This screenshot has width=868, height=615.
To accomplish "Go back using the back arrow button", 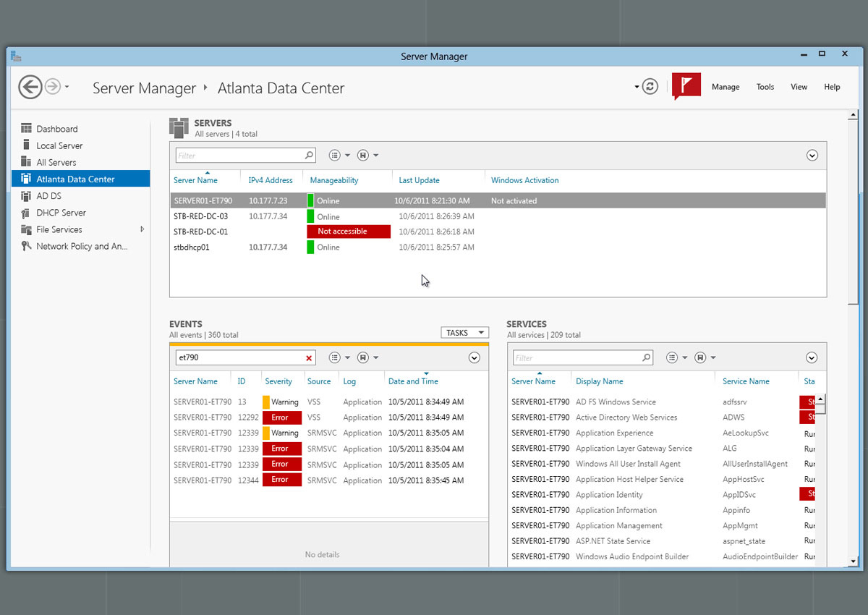I will click(x=30, y=87).
